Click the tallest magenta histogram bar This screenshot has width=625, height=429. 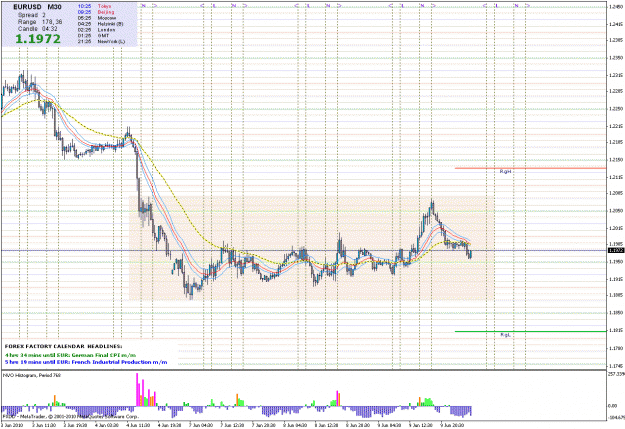(137, 390)
